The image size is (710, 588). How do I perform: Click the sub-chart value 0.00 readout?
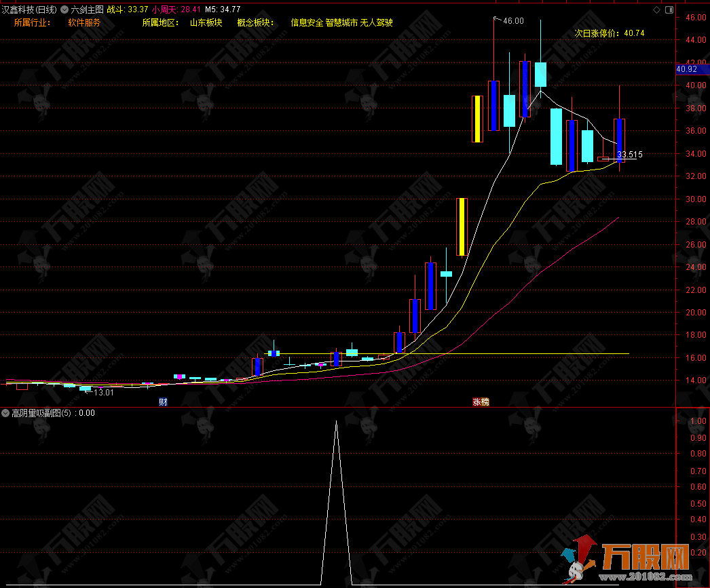(x=87, y=413)
